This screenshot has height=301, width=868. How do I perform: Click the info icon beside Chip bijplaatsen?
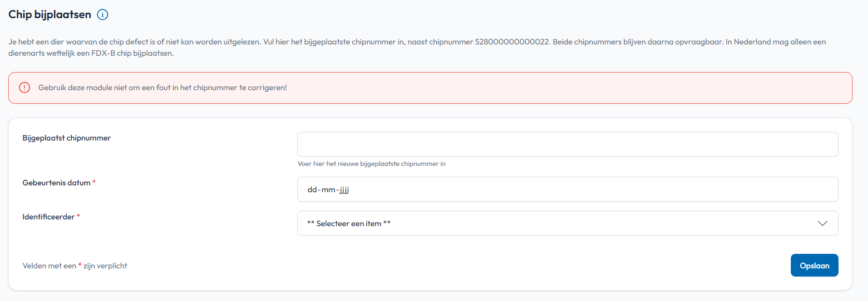tap(103, 15)
